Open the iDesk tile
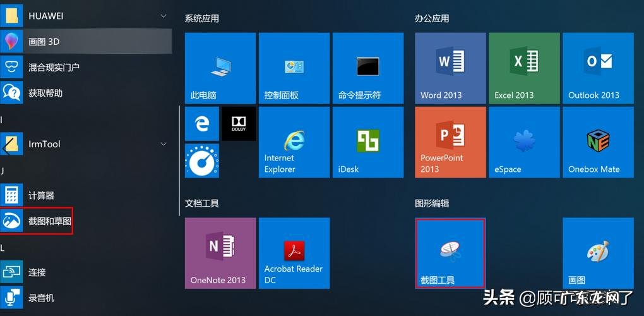 pyautogui.click(x=368, y=142)
